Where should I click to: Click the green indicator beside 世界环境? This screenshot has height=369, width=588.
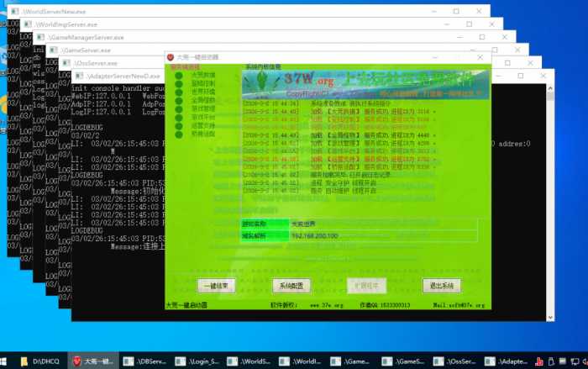click(x=178, y=92)
